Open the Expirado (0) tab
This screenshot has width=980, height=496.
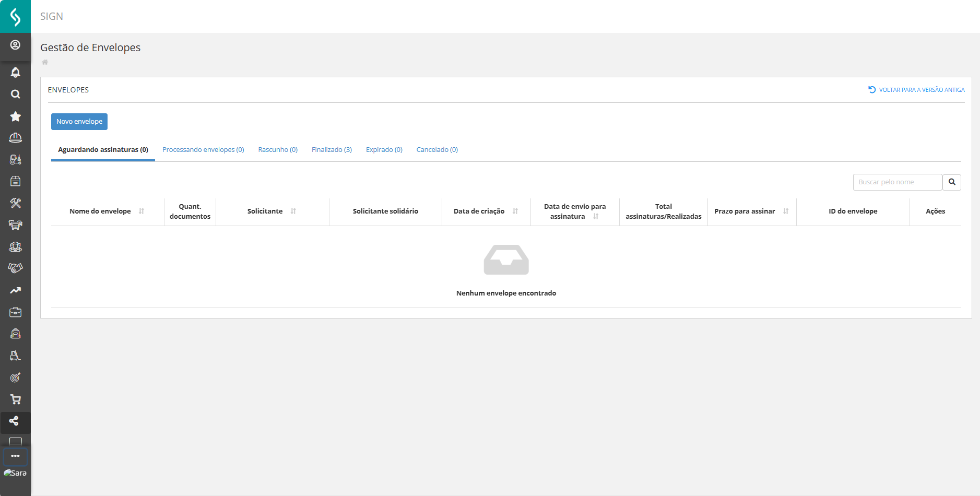(384, 150)
